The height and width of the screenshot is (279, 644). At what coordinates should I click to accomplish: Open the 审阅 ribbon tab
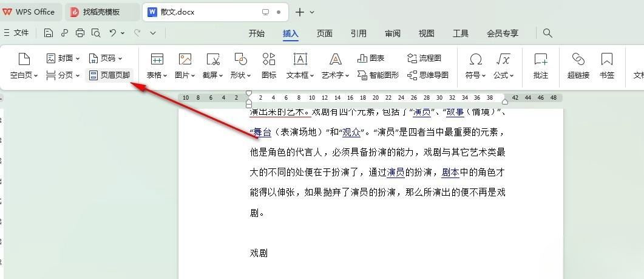[393, 33]
